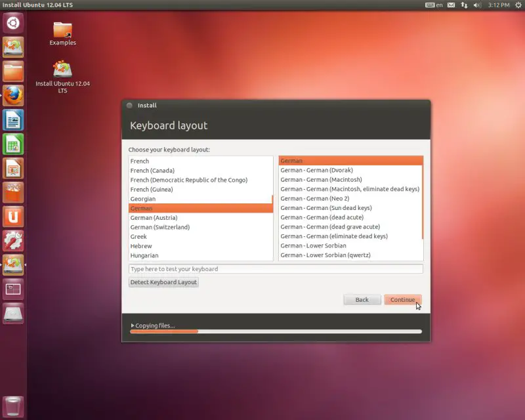Choose German - German (dead acute) variant
Screen dimensions: 525x420
(350, 217)
